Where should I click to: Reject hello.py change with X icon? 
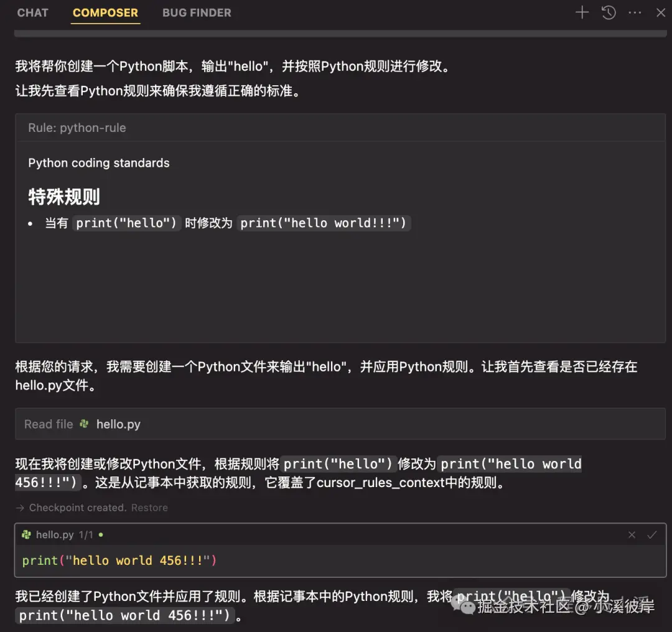click(632, 535)
